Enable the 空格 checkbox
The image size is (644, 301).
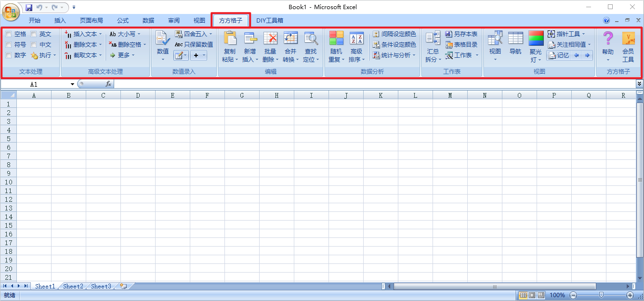(x=9, y=34)
